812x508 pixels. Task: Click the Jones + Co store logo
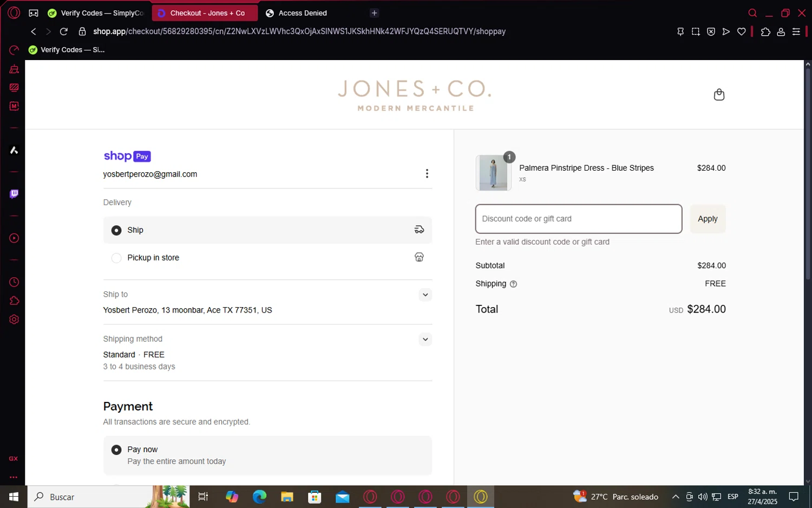[415, 95]
